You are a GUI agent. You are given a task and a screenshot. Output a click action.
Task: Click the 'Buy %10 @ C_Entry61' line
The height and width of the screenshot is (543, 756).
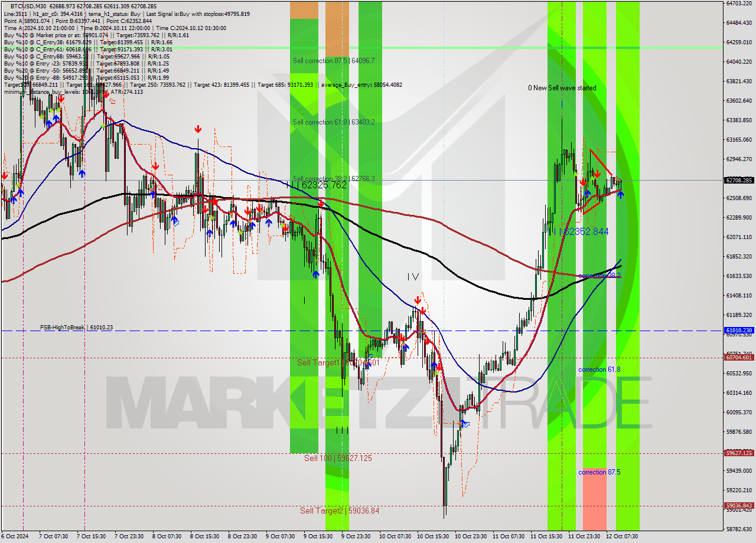click(x=88, y=50)
